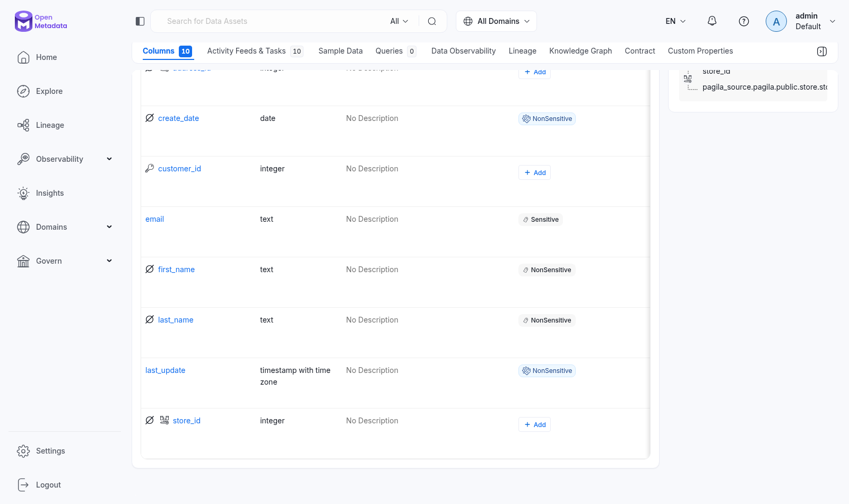Open the Knowledge Graph tab
Viewport: 849px width, 504px height.
tap(581, 51)
